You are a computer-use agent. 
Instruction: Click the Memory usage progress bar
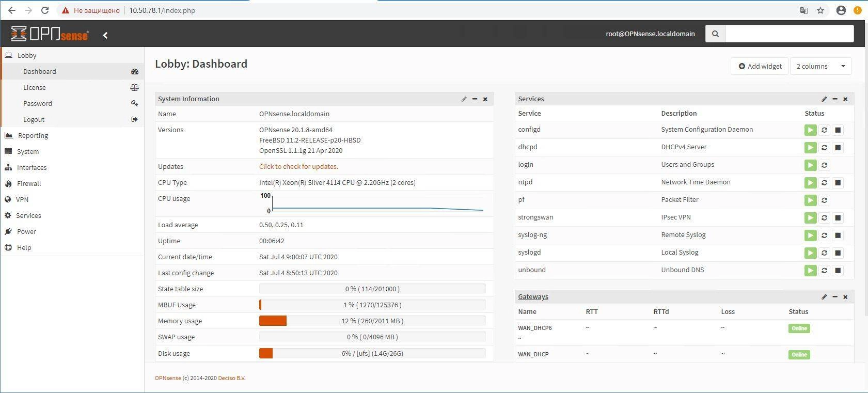coord(372,321)
